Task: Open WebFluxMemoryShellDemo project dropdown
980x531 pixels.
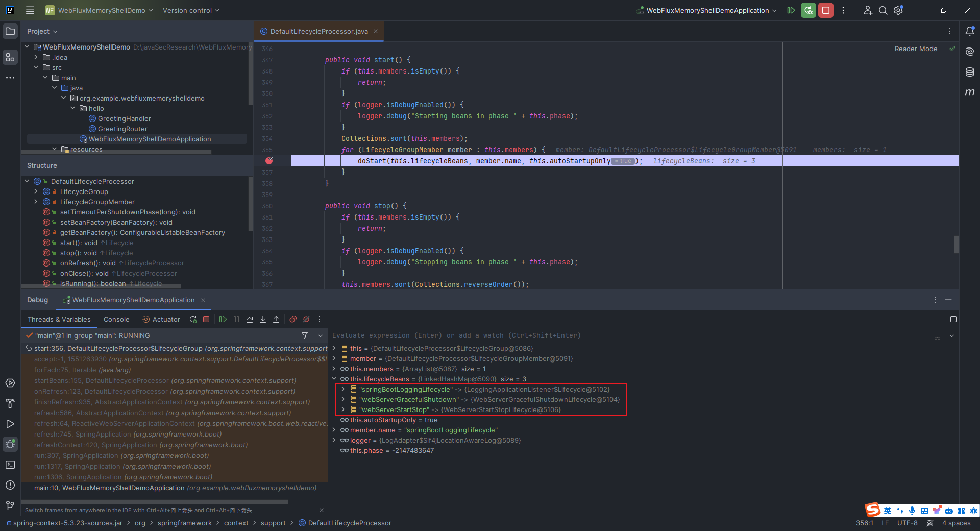Action: click(x=99, y=10)
